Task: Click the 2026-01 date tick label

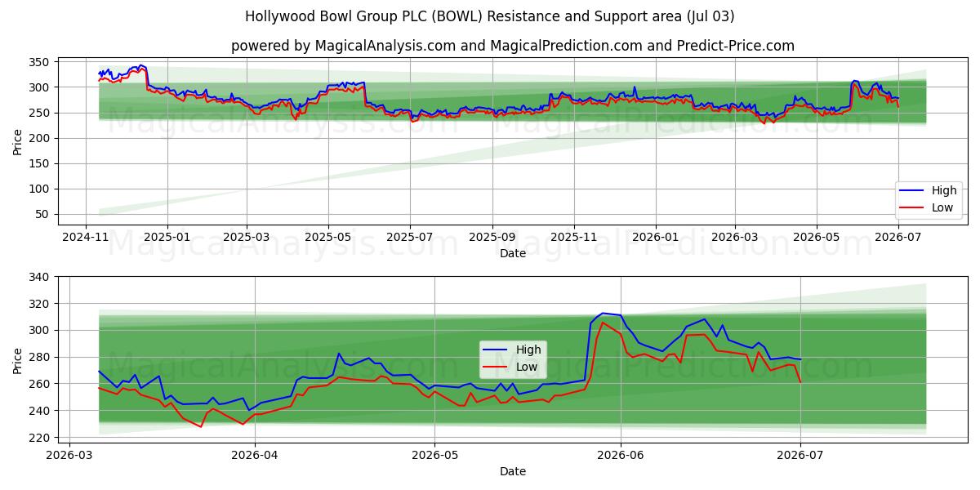Action: tap(655, 237)
